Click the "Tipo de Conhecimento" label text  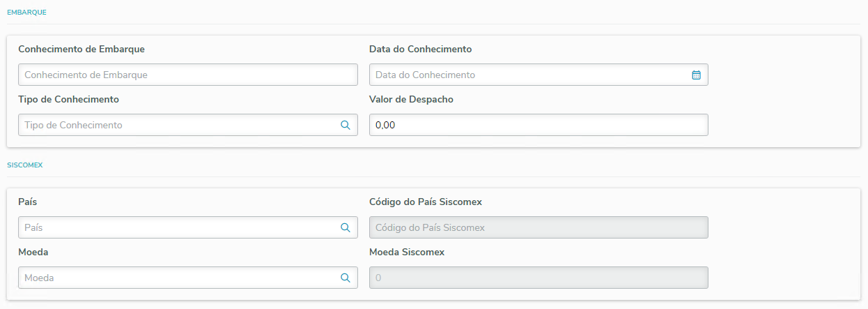pos(68,99)
